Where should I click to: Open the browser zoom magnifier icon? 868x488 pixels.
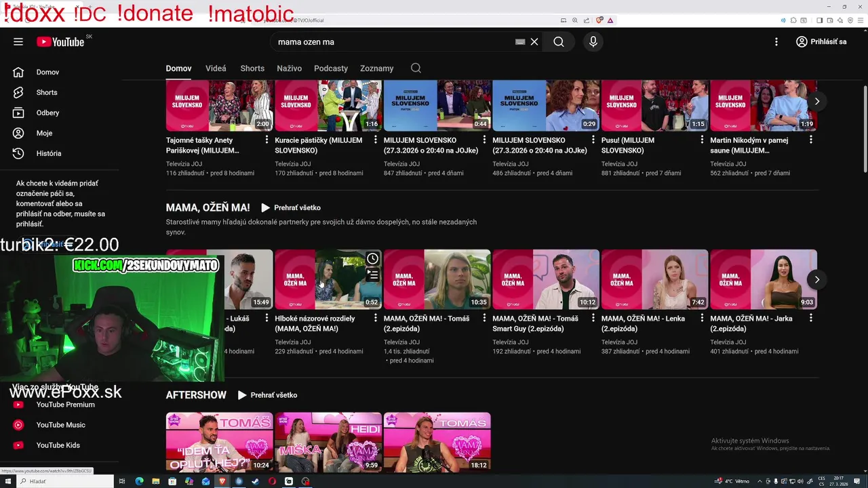point(575,20)
